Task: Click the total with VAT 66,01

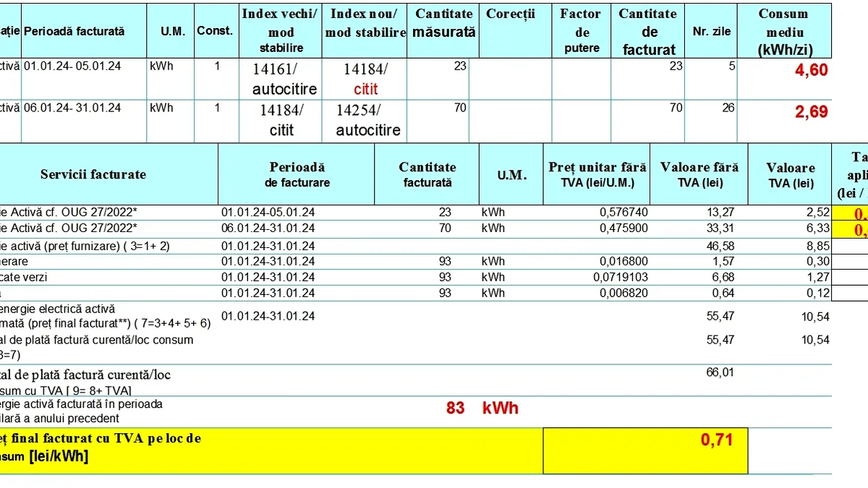Action: (721, 372)
